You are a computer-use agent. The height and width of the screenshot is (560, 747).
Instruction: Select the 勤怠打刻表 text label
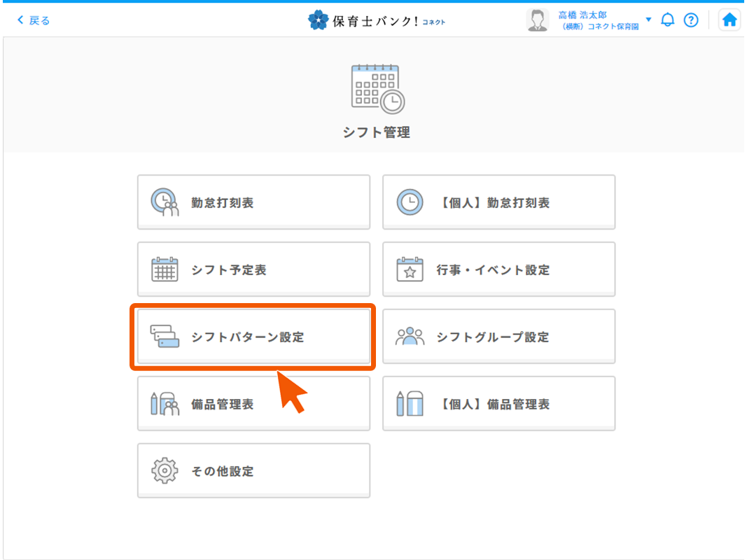click(222, 203)
